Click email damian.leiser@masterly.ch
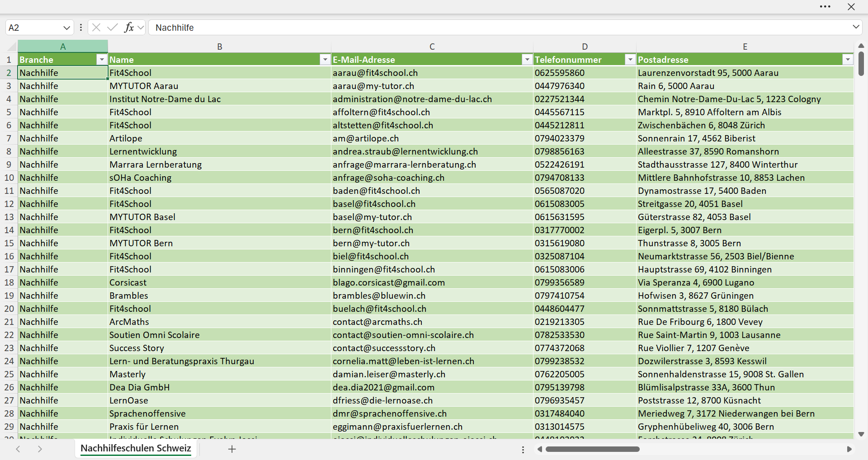The width and height of the screenshot is (868, 460). (432, 374)
